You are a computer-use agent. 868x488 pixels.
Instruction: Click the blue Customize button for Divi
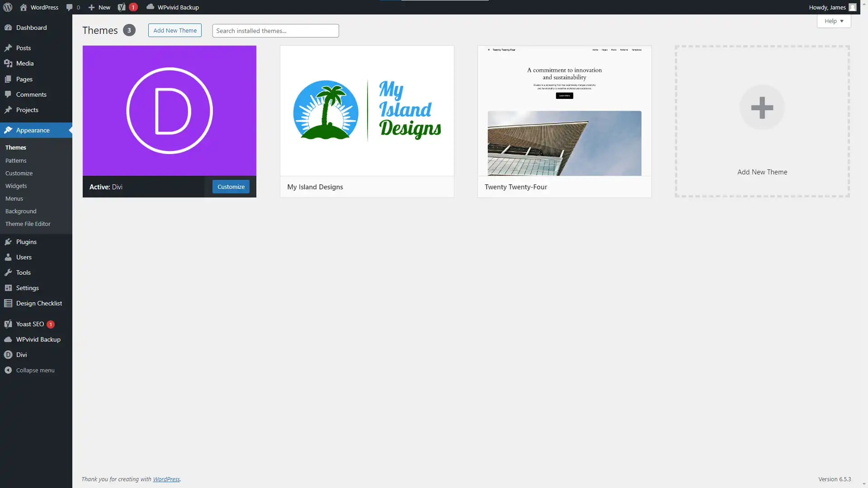click(231, 187)
